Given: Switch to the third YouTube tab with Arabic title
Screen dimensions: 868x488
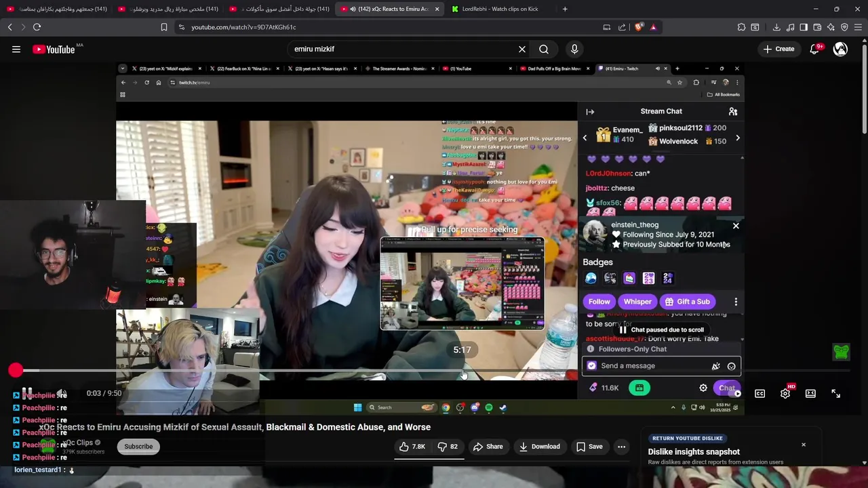Looking at the screenshot, I should click(x=279, y=9).
